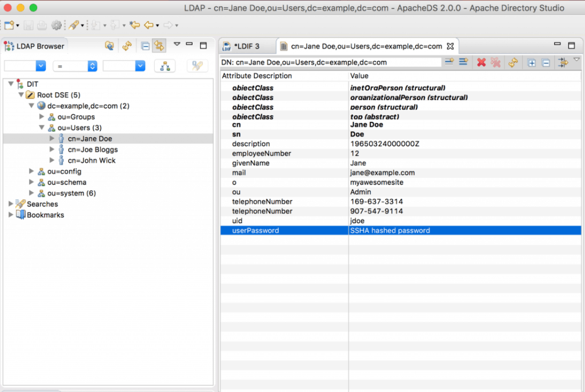Select the ou=Groups tree entry
The image size is (585, 392).
(x=76, y=117)
